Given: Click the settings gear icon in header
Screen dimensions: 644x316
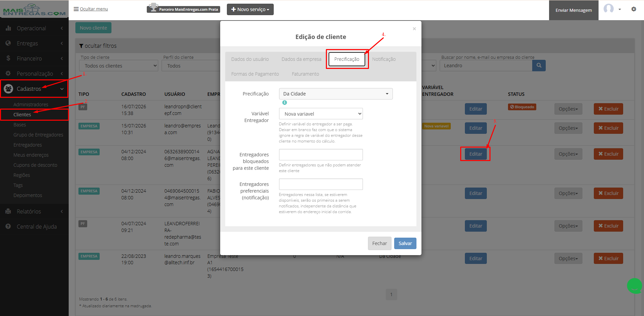Looking at the screenshot, I should (634, 9).
